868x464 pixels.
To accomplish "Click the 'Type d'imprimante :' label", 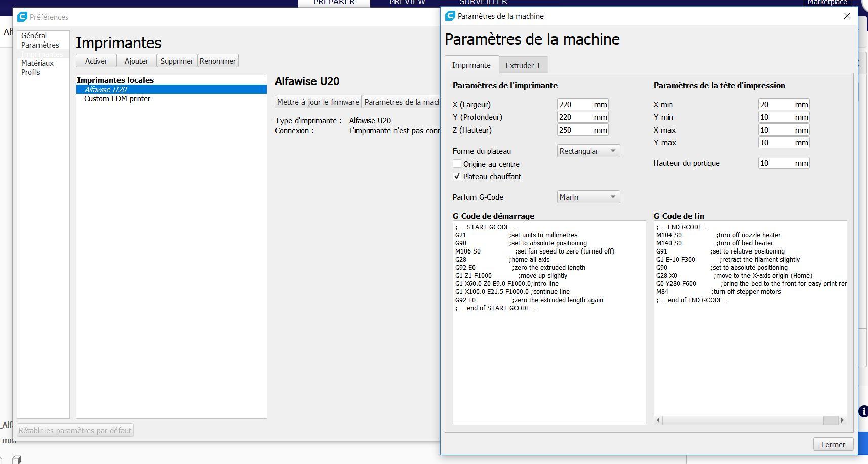I will [x=308, y=120].
